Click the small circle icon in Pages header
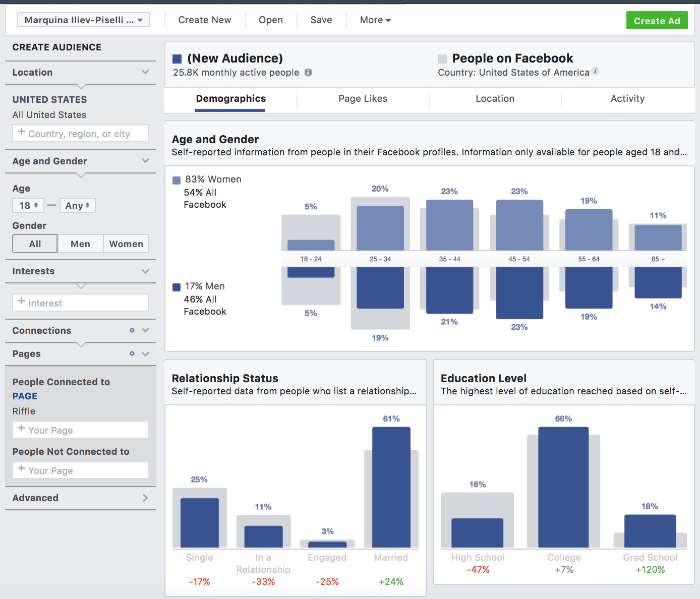700x599 pixels. coord(132,353)
